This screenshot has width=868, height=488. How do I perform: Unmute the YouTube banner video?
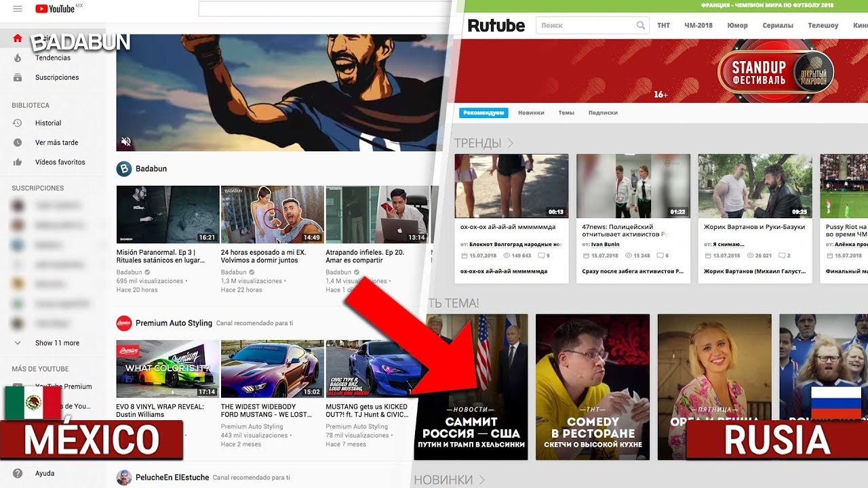point(126,142)
